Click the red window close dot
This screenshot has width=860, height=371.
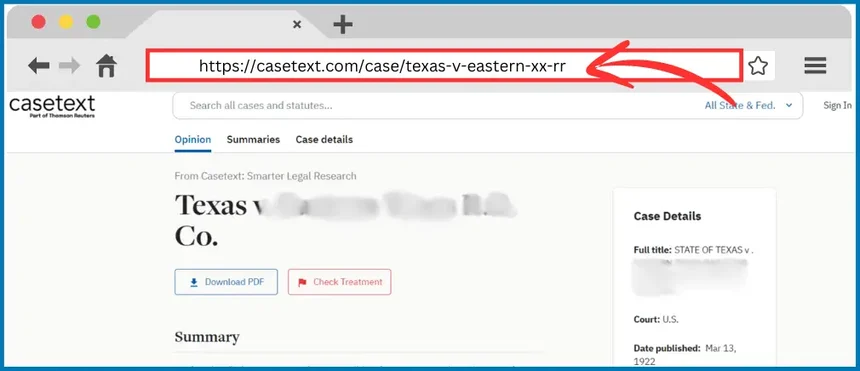click(x=38, y=22)
